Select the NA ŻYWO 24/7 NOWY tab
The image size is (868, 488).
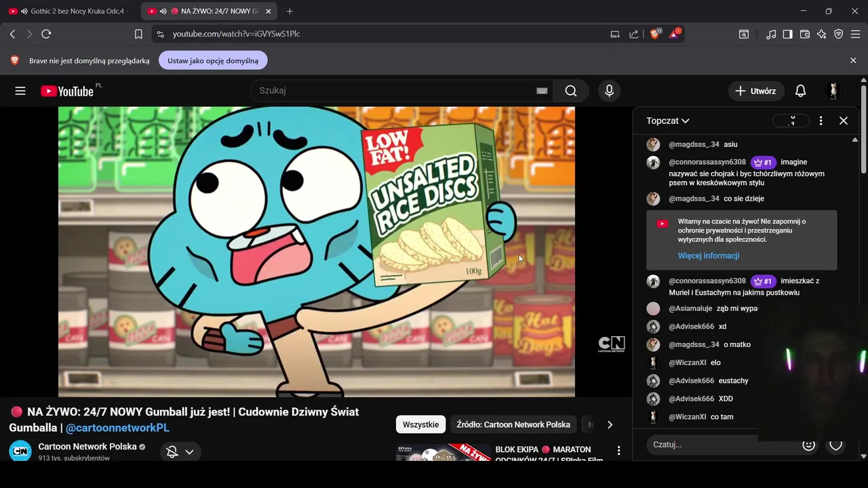pos(209,12)
